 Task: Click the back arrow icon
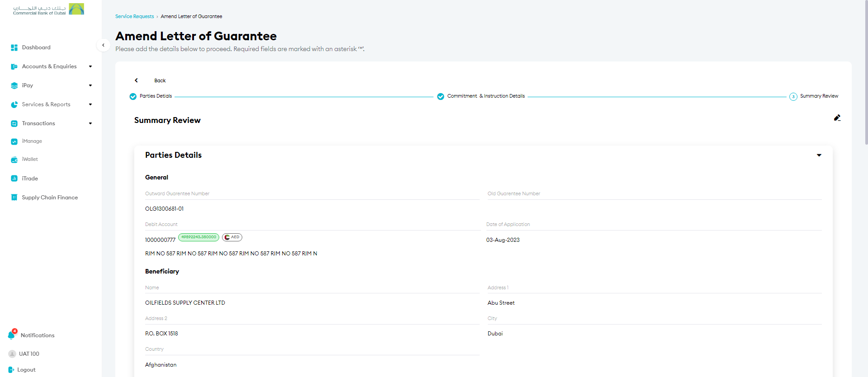pyautogui.click(x=136, y=80)
